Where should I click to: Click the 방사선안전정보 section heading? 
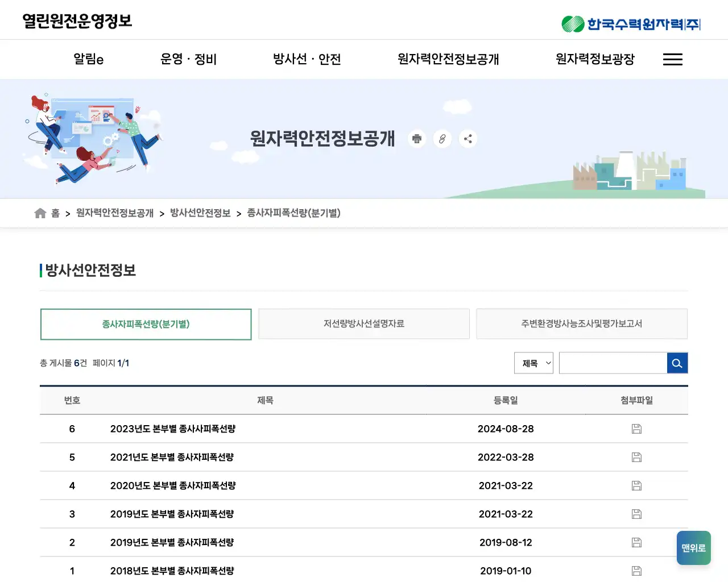[90, 271]
